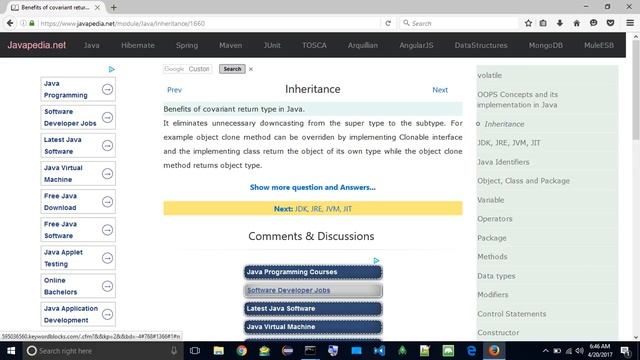Click arrow circle beside Free Java Download
The width and height of the screenshot is (640, 360).
107,202
